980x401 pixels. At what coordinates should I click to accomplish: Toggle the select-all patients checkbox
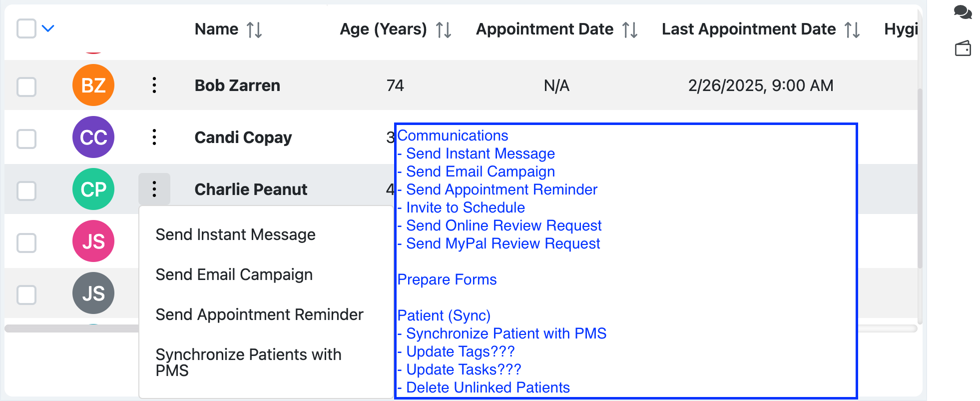click(x=26, y=28)
